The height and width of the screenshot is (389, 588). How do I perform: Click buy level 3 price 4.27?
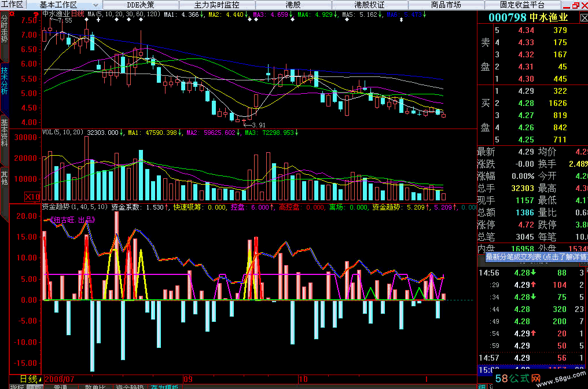525,116
